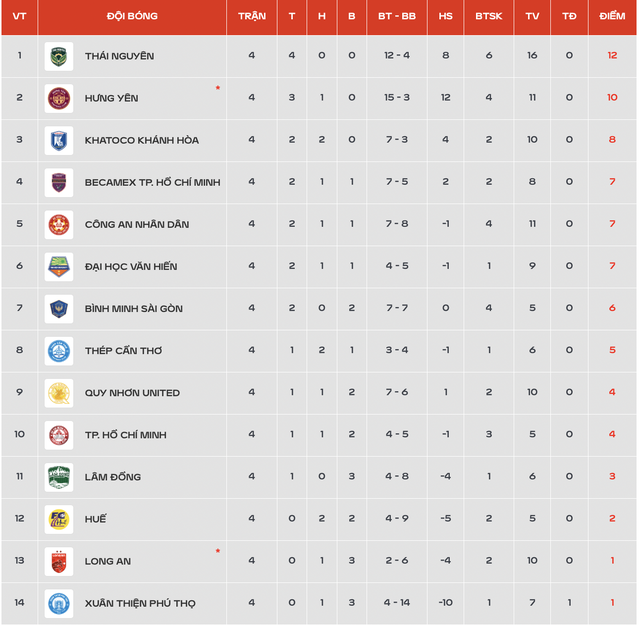Select the TP. HỒ CHÍ MINH team name
The width and height of the screenshot is (640, 626).
click(126, 435)
